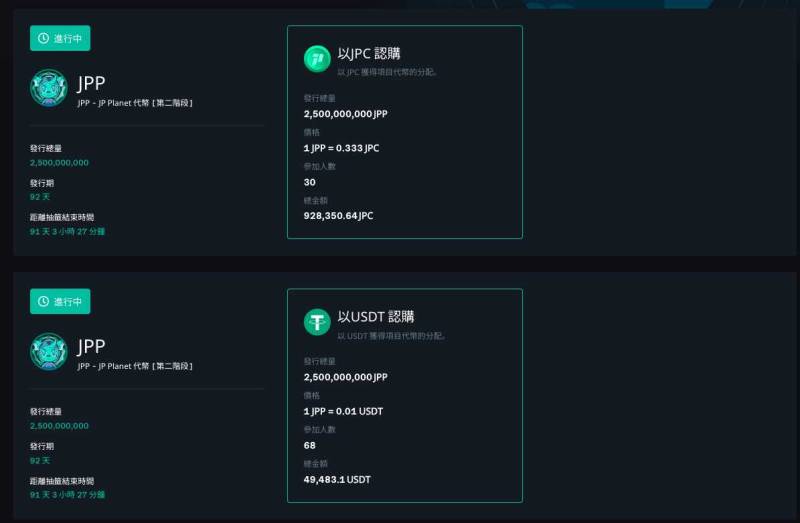
Task: Select the bottom 進行中 status badge
Action: coord(60,302)
